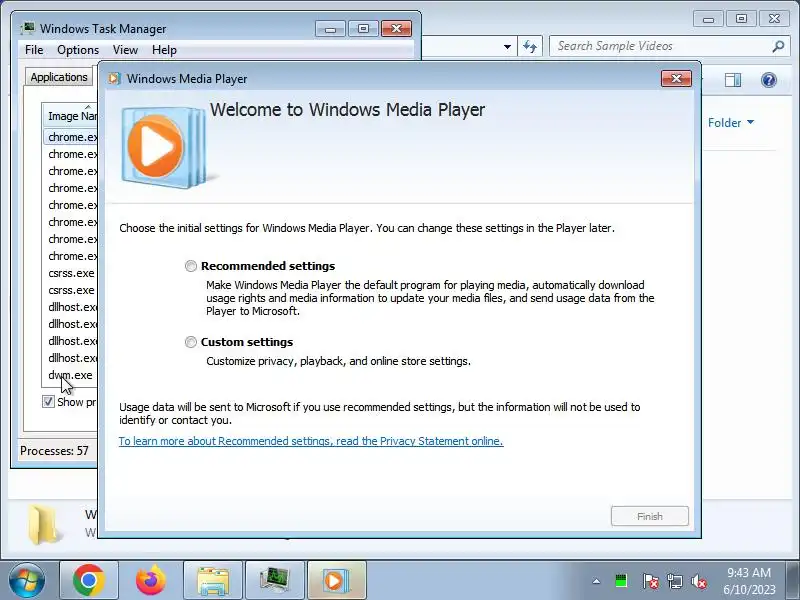Launch Firefox from the taskbar
This screenshot has width=800, height=600.
(151, 581)
